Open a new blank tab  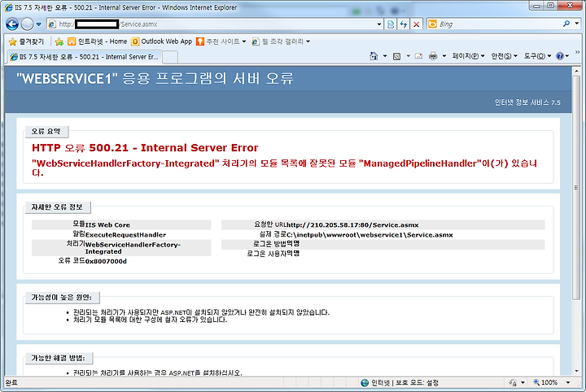(170, 58)
